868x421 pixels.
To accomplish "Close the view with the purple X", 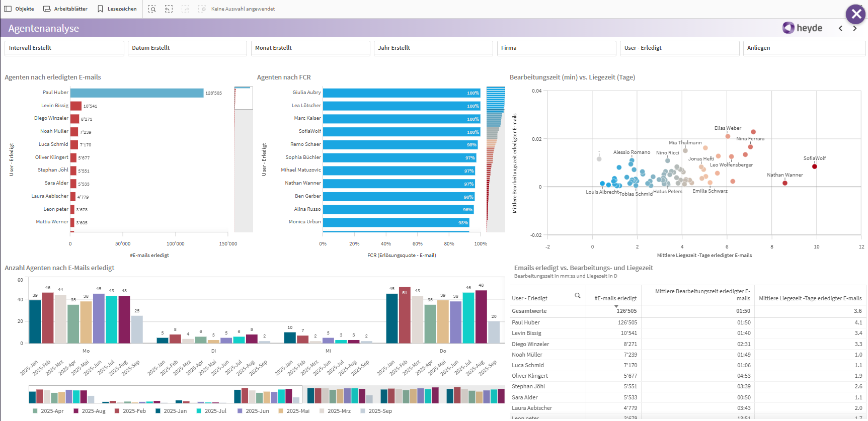I will point(855,14).
